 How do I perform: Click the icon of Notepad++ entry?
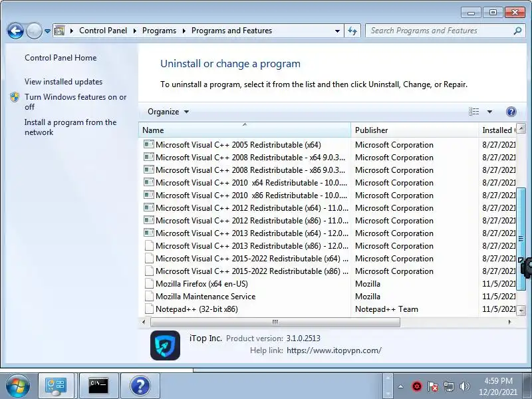click(x=148, y=309)
